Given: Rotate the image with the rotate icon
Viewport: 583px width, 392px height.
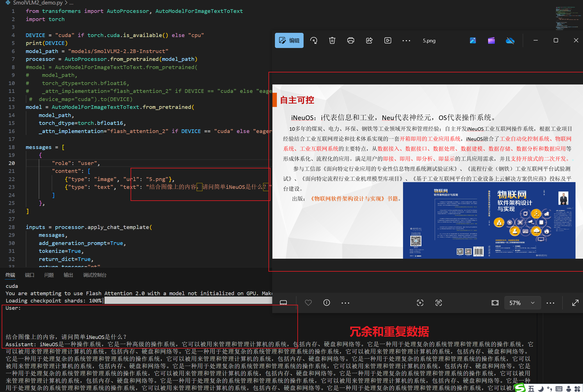Looking at the screenshot, I should (x=313, y=40).
